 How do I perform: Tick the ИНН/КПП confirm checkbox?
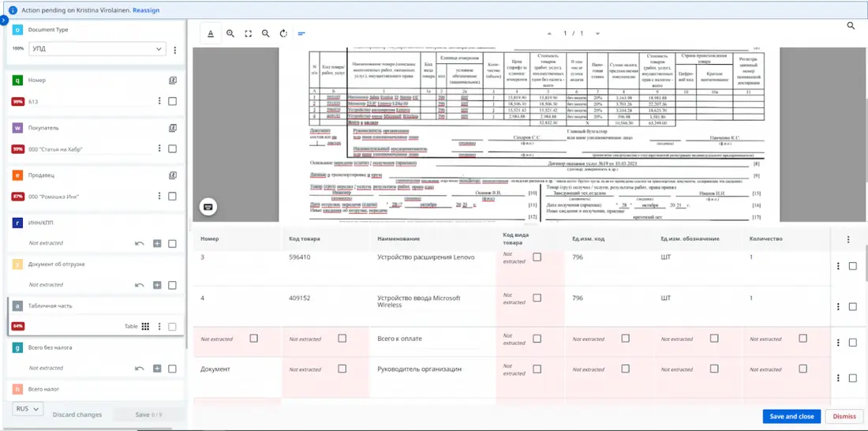coord(172,244)
